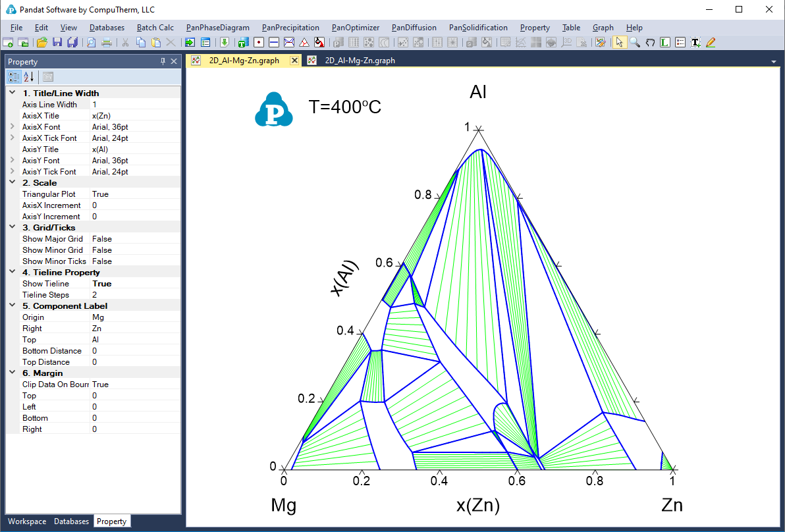Open the PanPhaseDiagram menu
The width and height of the screenshot is (785, 532).
click(217, 28)
